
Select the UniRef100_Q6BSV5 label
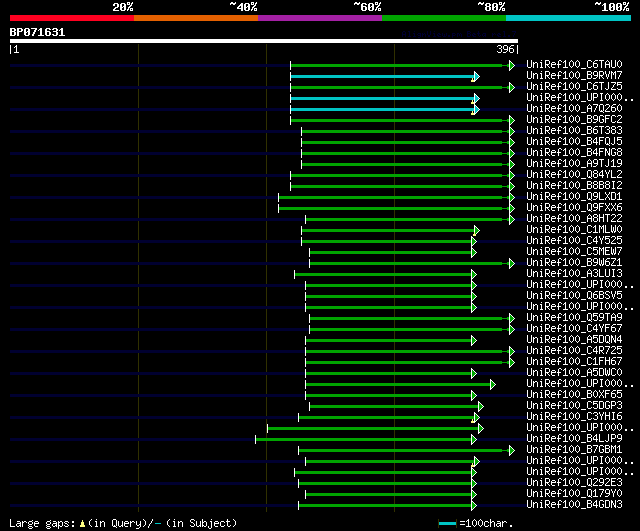[x=574, y=296]
